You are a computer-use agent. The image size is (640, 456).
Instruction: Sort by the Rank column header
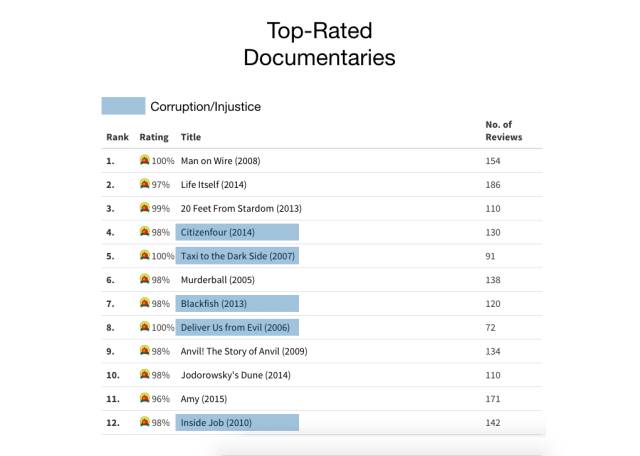(x=118, y=137)
